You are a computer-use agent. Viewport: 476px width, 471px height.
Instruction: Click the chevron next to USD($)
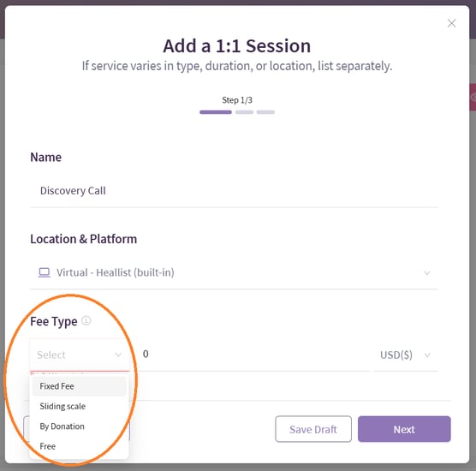click(427, 355)
